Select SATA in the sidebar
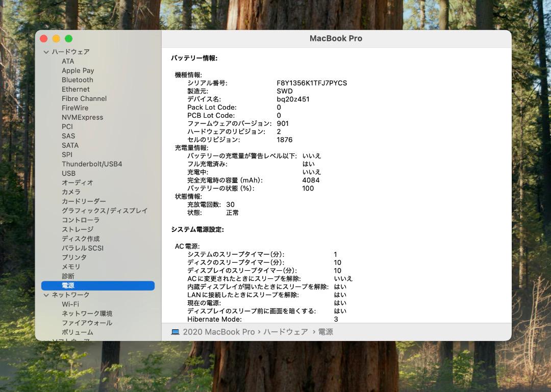 pos(70,145)
